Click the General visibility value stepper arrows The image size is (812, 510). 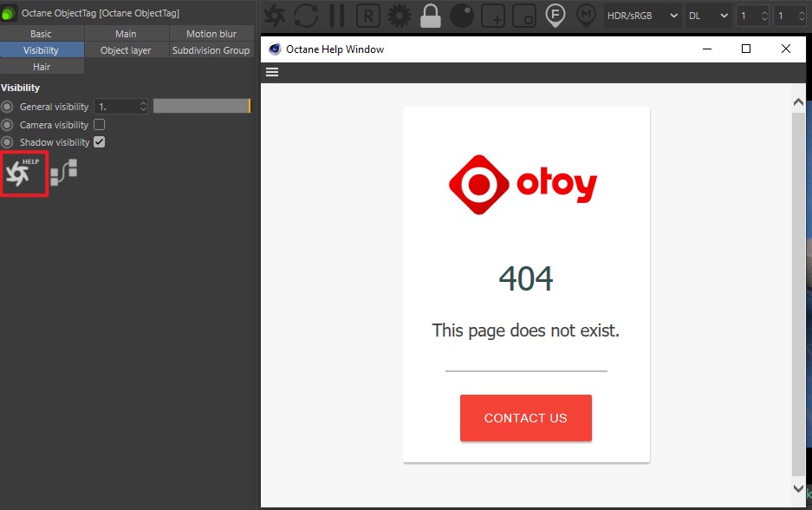point(144,106)
